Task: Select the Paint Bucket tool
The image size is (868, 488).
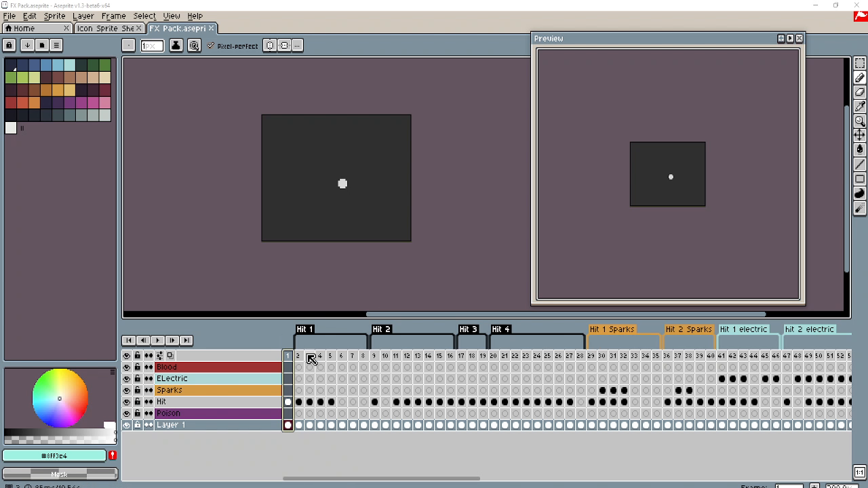Action: coord(859,149)
